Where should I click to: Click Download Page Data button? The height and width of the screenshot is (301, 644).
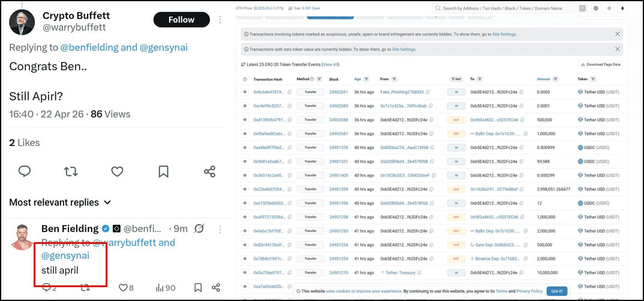[601, 64]
